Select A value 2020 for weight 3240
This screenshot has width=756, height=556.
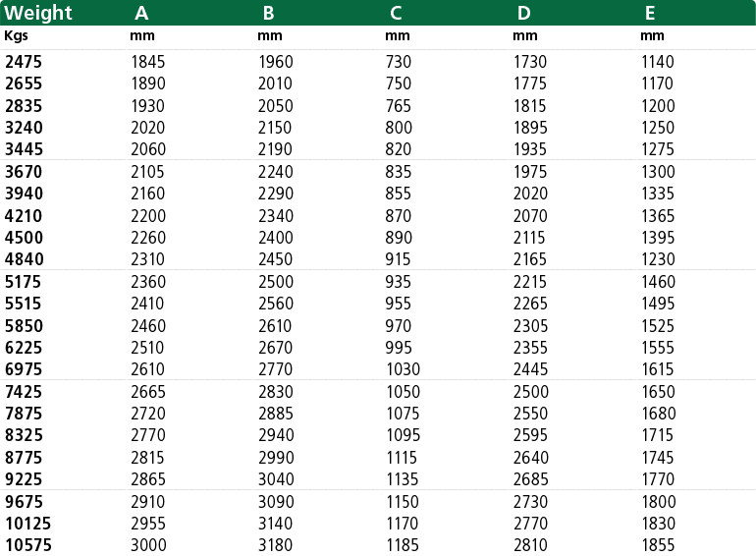point(148,128)
